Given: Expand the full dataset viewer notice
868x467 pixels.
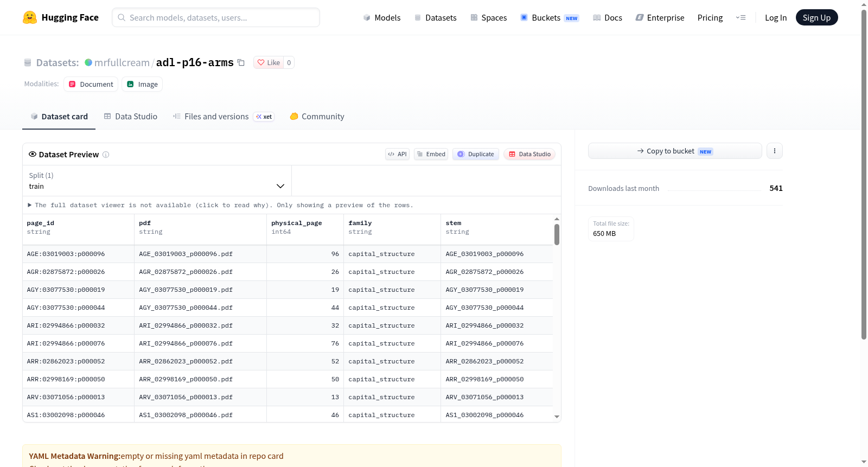Looking at the screenshot, I should point(220,205).
